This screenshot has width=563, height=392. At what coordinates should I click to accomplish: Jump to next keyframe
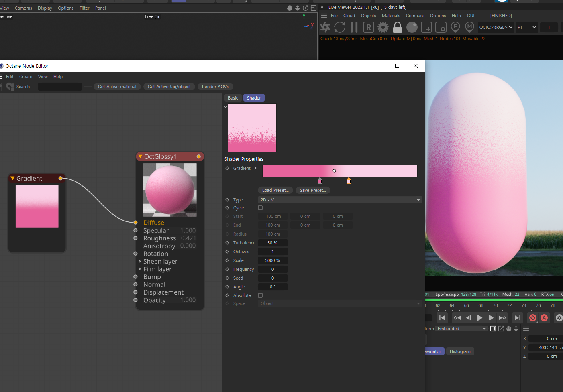502,318
